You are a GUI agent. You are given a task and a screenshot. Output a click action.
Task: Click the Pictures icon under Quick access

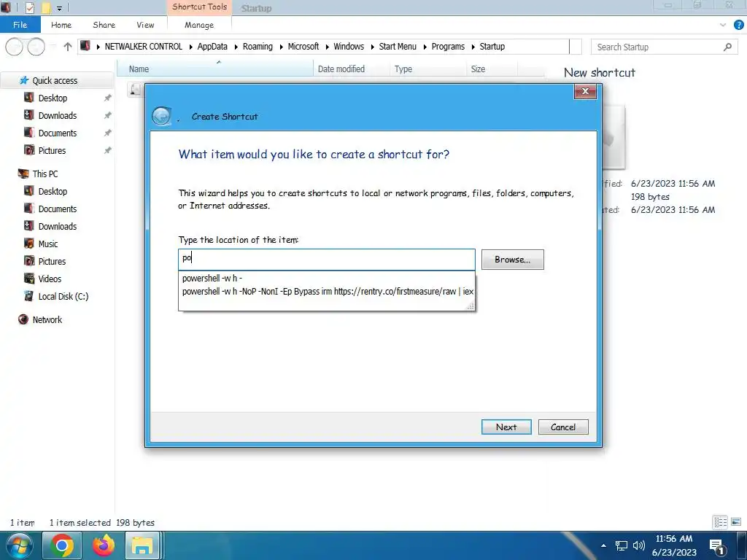(29, 150)
